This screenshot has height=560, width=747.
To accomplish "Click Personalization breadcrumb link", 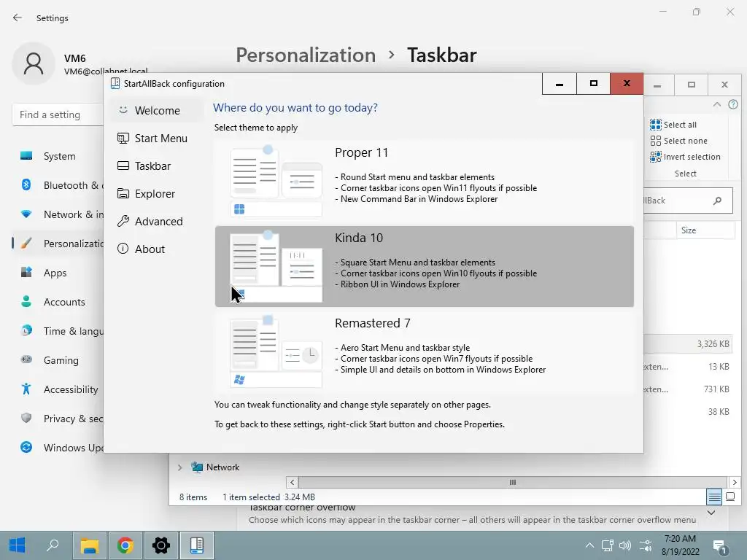I will [x=306, y=55].
